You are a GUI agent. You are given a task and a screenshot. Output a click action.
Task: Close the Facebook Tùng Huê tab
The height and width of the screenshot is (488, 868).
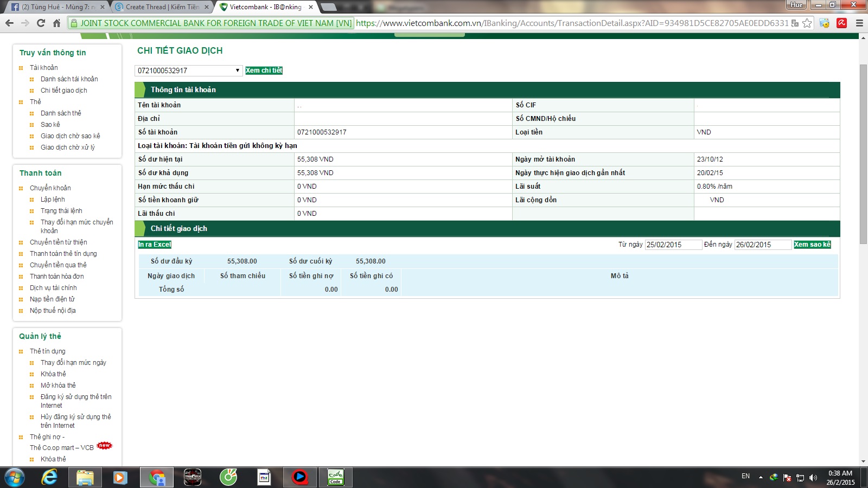pyautogui.click(x=102, y=7)
